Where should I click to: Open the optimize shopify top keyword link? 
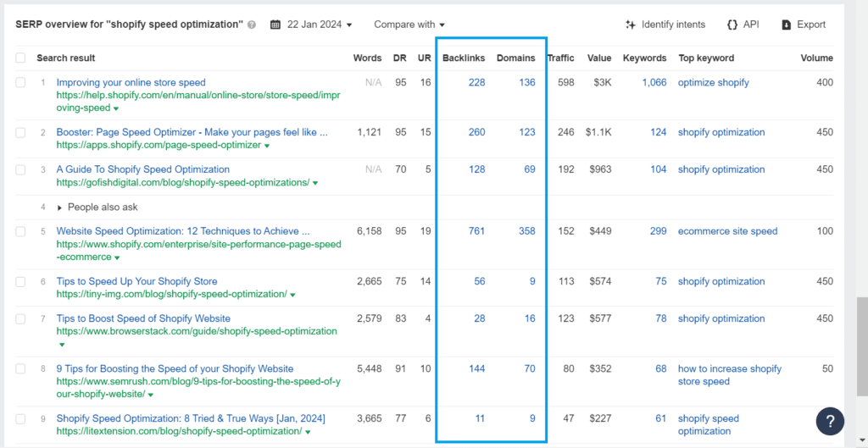point(714,82)
